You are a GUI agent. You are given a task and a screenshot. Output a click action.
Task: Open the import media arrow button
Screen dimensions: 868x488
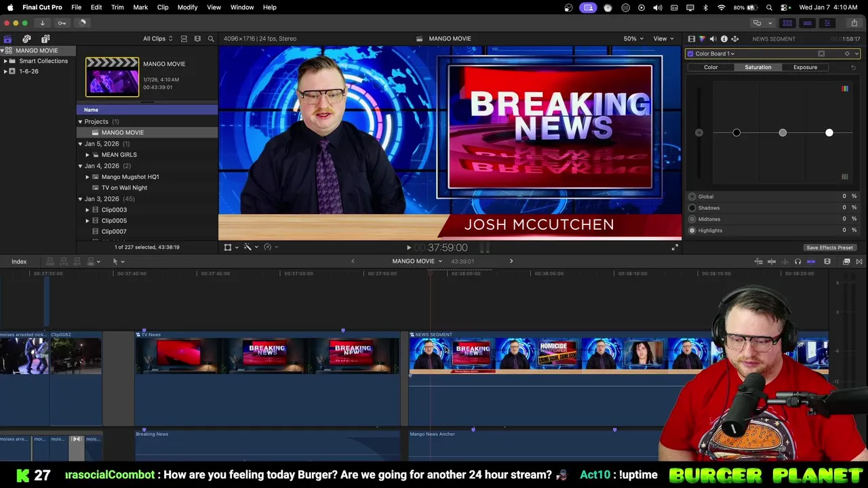tap(42, 22)
